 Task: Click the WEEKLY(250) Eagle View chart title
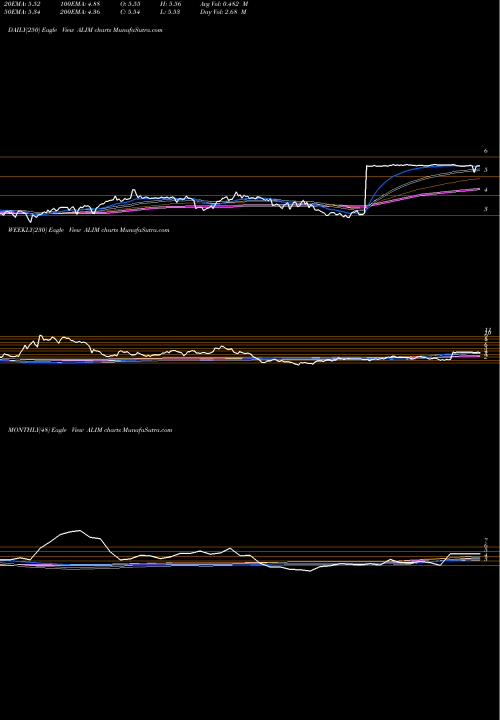click(x=89, y=230)
